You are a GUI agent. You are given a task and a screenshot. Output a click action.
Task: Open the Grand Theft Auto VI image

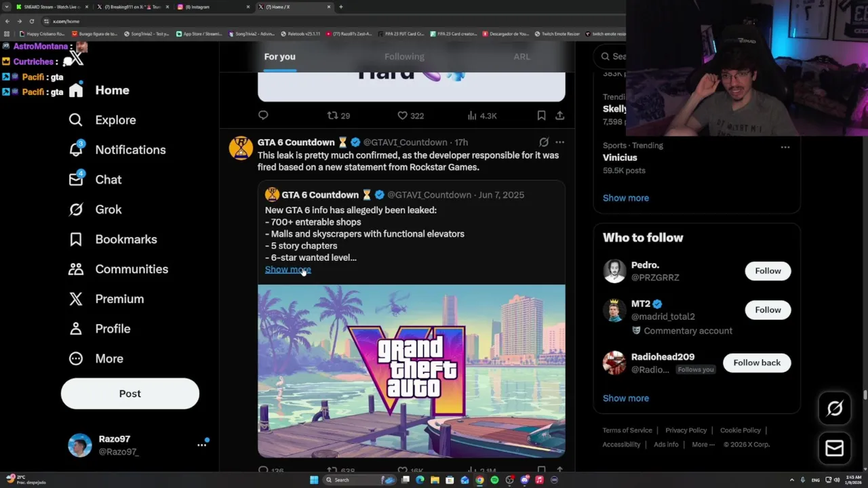(x=411, y=371)
